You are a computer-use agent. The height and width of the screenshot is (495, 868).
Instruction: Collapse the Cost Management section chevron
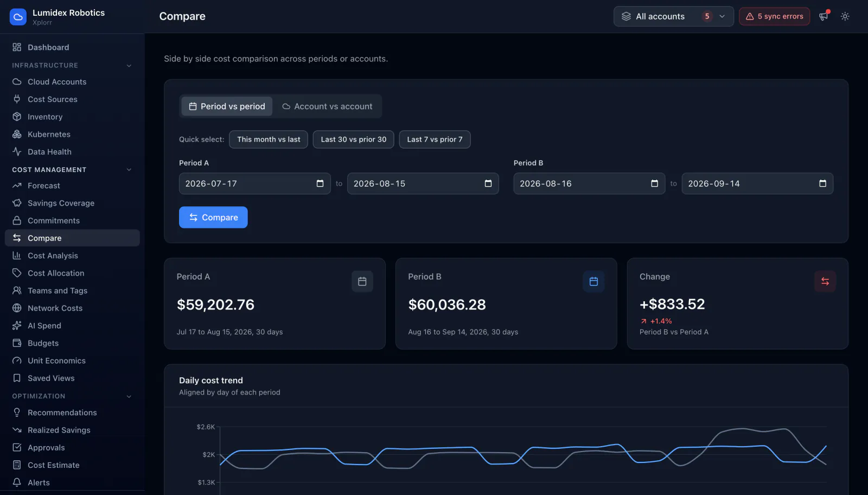click(129, 170)
